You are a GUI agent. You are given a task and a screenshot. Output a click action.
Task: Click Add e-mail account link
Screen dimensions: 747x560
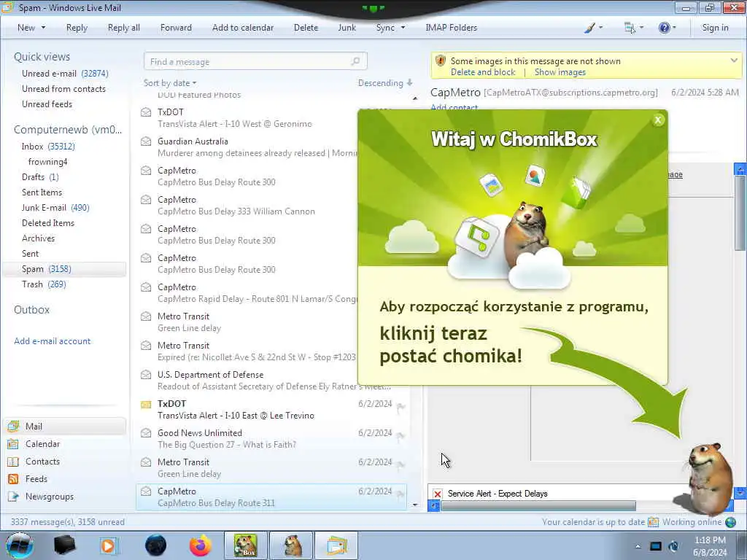tap(53, 341)
